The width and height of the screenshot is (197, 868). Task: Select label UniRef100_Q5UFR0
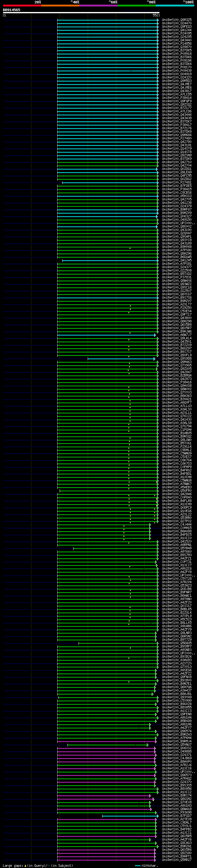(x=177, y=490)
